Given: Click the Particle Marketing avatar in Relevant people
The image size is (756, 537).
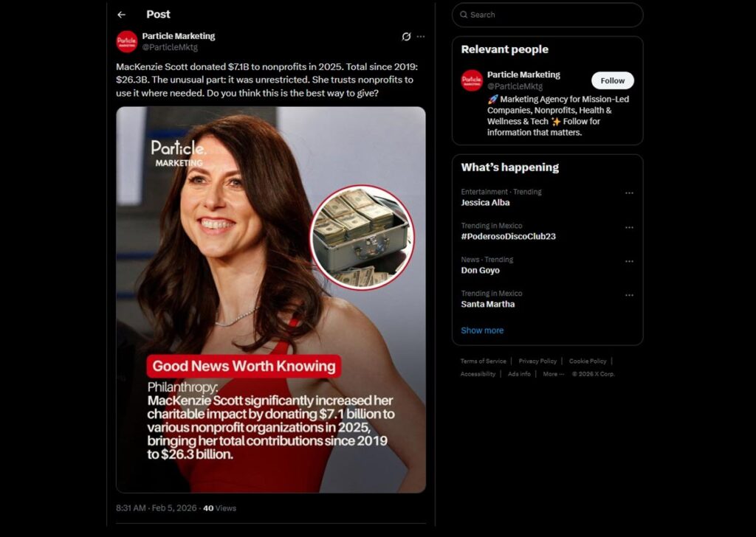Looking at the screenshot, I should tap(472, 80).
